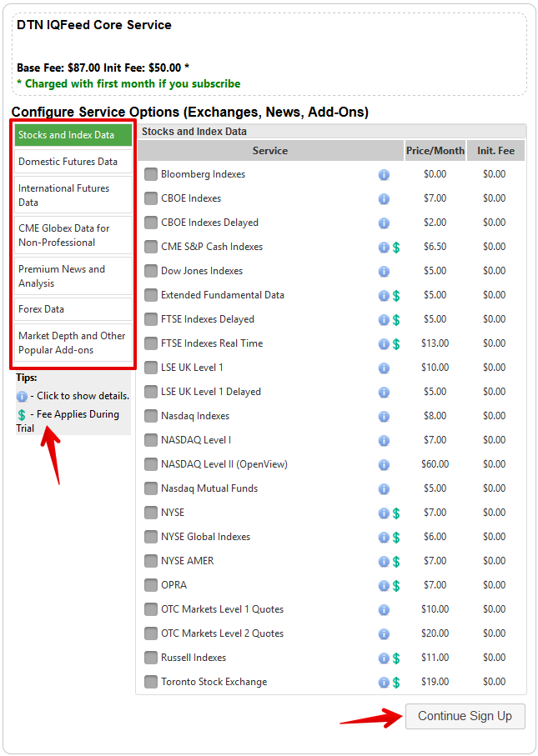The height and width of the screenshot is (756, 538).
Task: Click the dollar sign icon next to NYSE
Action: (x=396, y=513)
